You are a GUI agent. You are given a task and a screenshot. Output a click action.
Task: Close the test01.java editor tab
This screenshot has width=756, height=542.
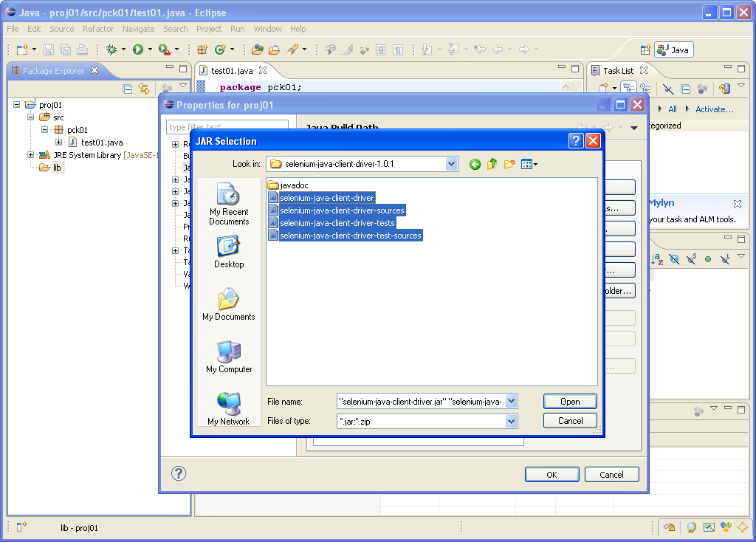(263, 70)
